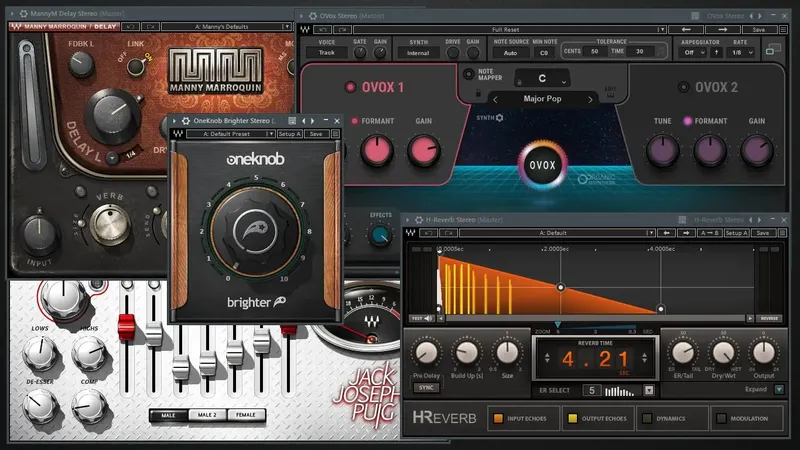Open MannyM Delay gear settings icon
The image size is (800, 450).
pos(23,14)
